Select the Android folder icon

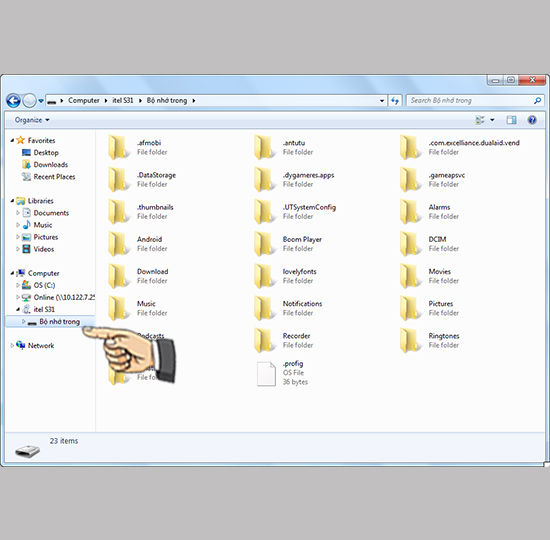click(x=118, y=244)
